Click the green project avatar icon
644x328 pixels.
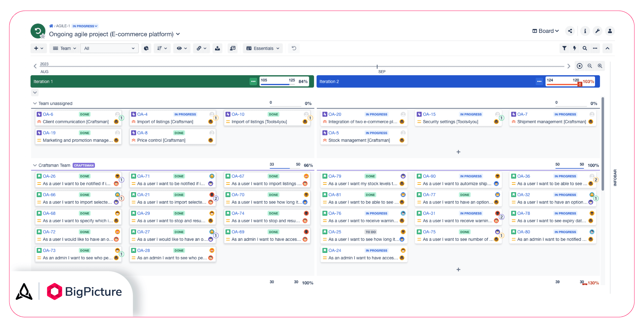click(38, 31)
